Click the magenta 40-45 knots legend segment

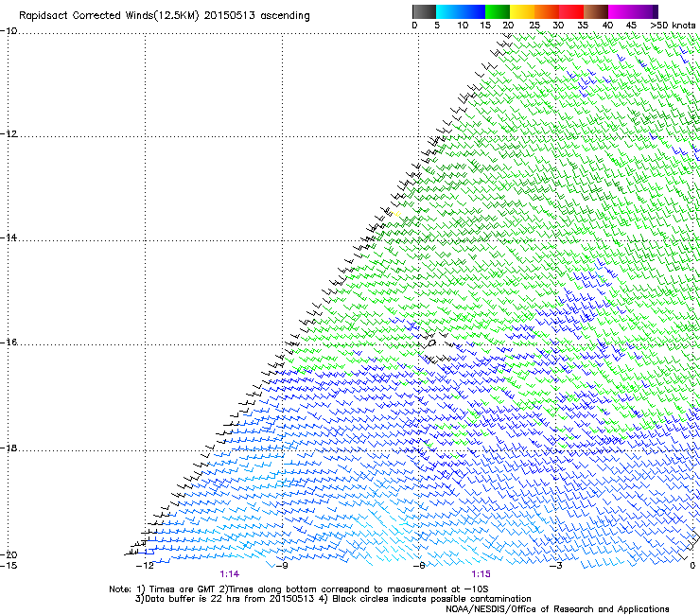(x=621, y=11)
